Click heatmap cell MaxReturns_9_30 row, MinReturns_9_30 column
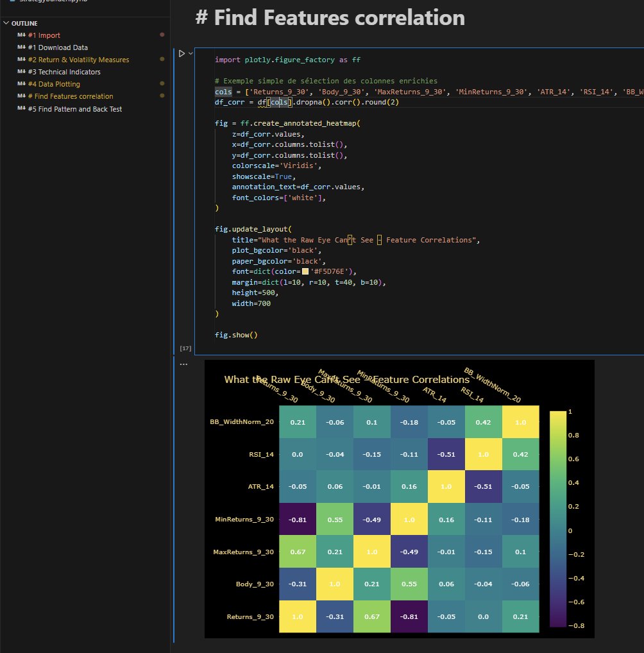 pos(409,552)
